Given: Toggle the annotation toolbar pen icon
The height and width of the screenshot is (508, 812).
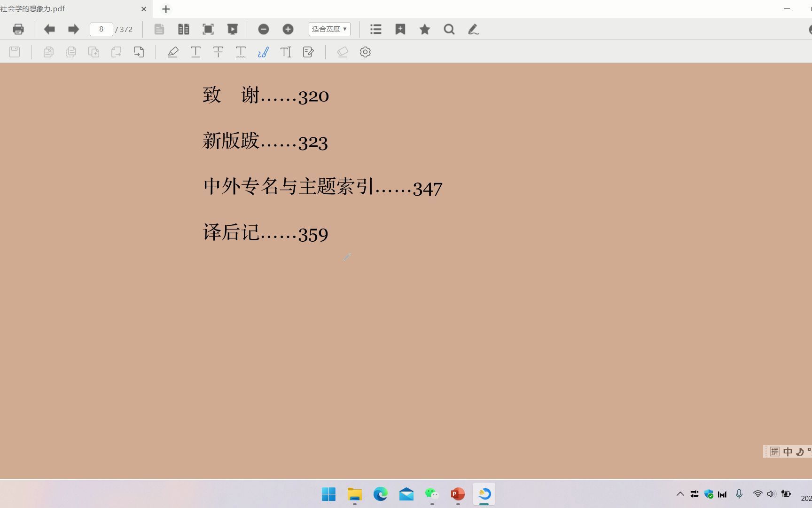Looking at the screenshot, I should pyautogui.click(x=473, y=29).
